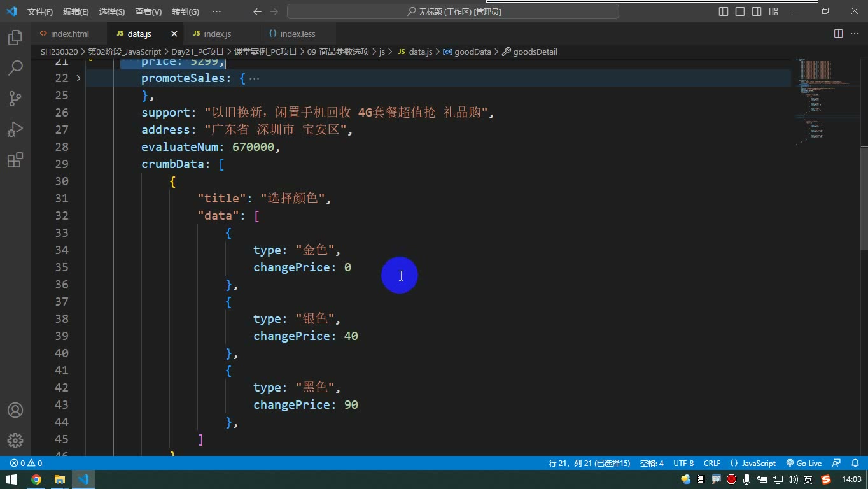868x489 pixels.
Task: Change the CRLF end of line sequence
Action: pyautogui.click(x=712, y=463)
